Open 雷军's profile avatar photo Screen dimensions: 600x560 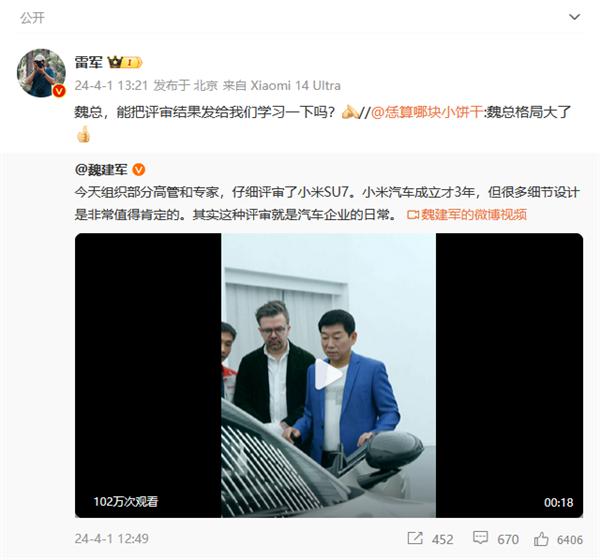[x=41, y=73]
